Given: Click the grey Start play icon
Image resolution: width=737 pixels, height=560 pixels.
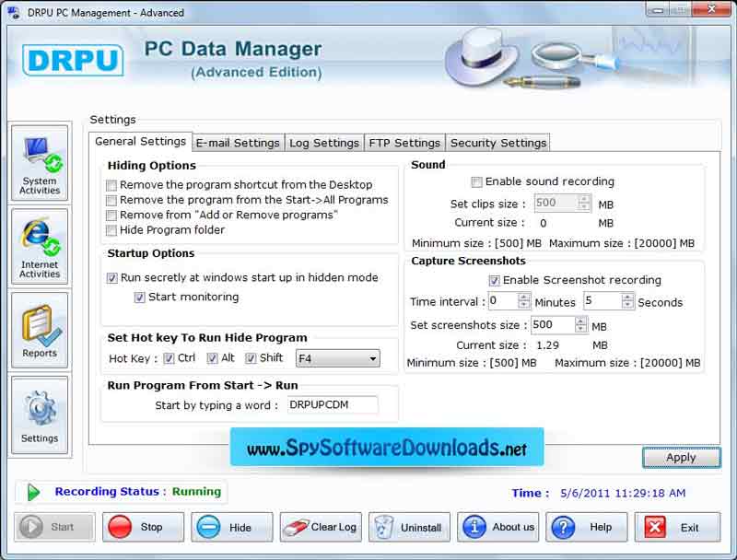Looking at the screenshot, I should pyautogui.click(x=31, y=527).
